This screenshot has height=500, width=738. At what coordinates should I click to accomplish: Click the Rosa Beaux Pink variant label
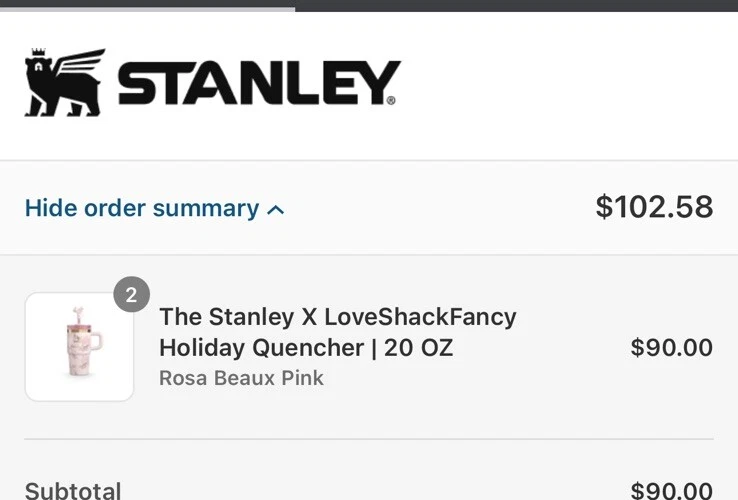(x=241, y=378)
